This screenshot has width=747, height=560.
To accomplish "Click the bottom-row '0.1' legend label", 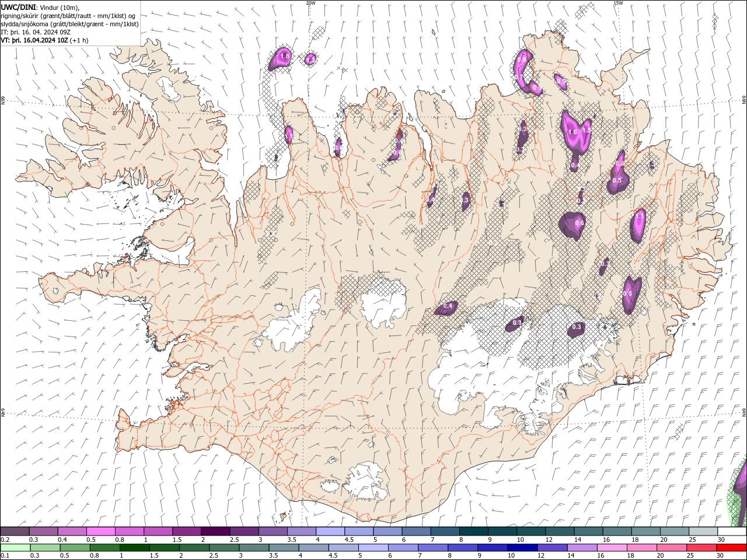I will click(x=5, y=556).
